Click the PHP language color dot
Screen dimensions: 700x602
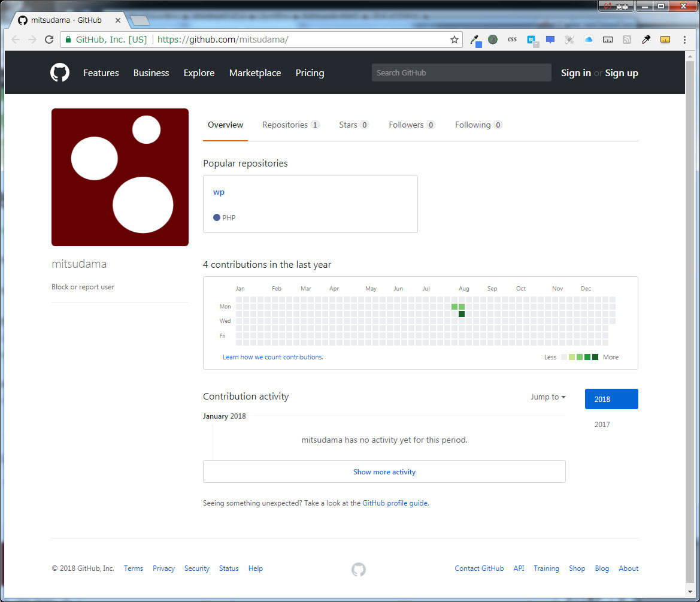(x=217, y=217)
